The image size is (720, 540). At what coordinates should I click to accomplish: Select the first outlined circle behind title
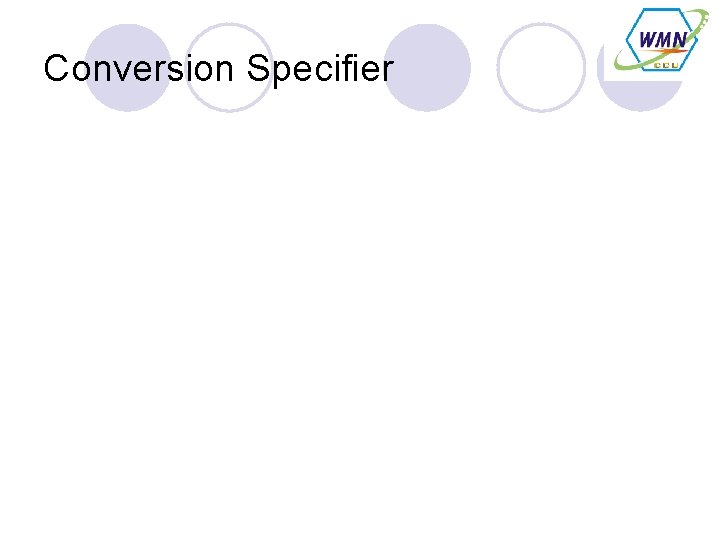click(x=229, y=67)
